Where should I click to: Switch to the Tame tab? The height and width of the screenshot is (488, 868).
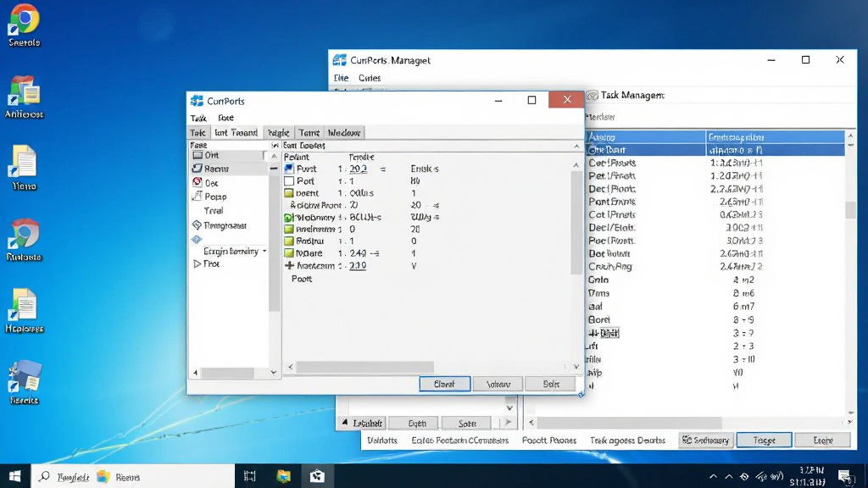(x=309, y=133)
